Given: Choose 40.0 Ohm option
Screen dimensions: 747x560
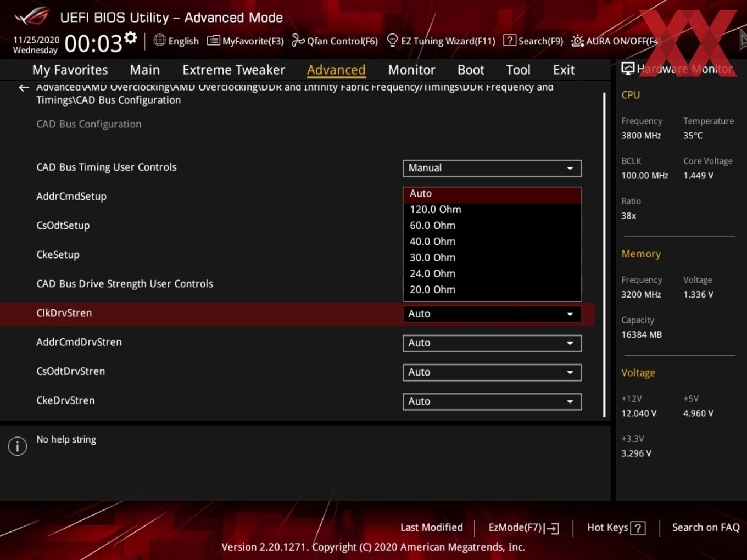Looking at the screenshot, I should (x=492, y=242).
